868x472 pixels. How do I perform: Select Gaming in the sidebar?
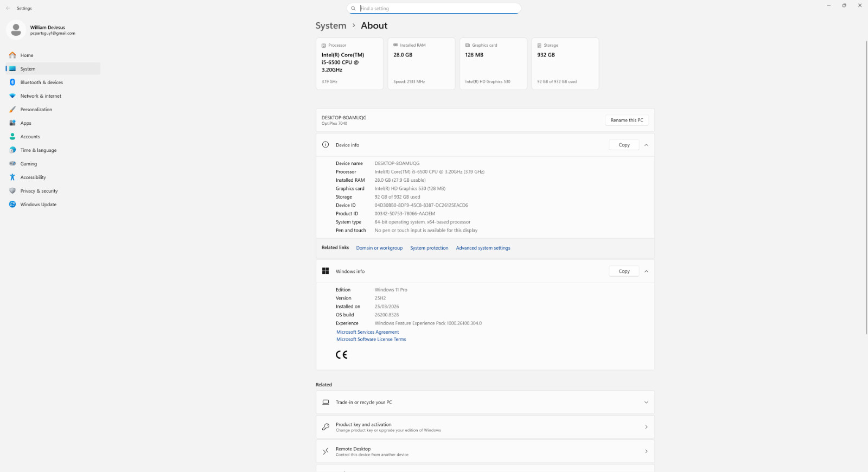(x=53, y=164)
